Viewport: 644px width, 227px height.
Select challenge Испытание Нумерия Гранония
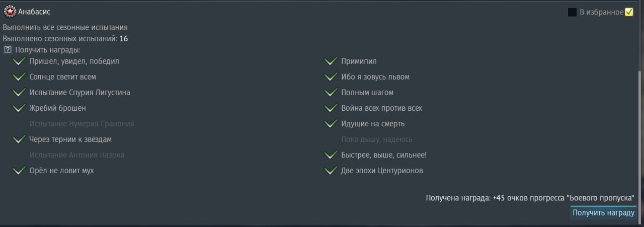[x=82, y=124]
